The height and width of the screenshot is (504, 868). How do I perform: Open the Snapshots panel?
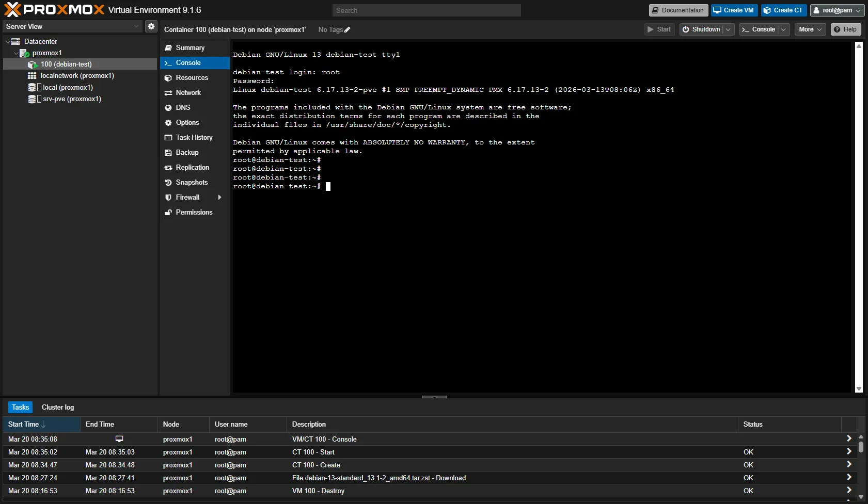pos(192,183)
